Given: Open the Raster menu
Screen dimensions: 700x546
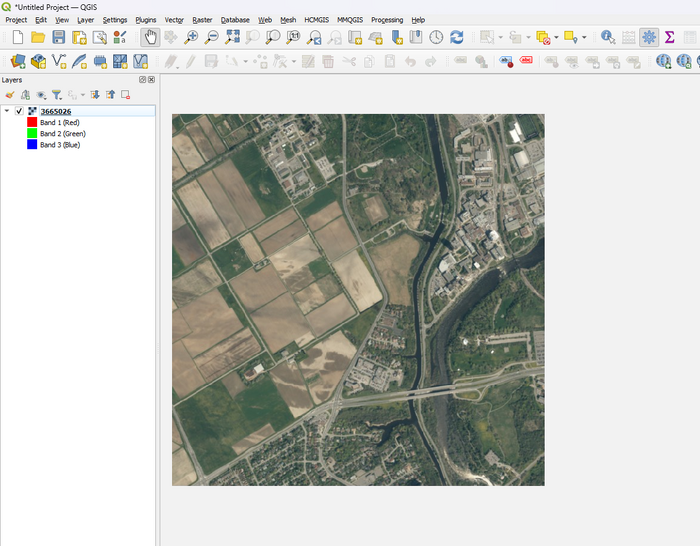Looking at the screenshot, I should (x=202, y=20).
